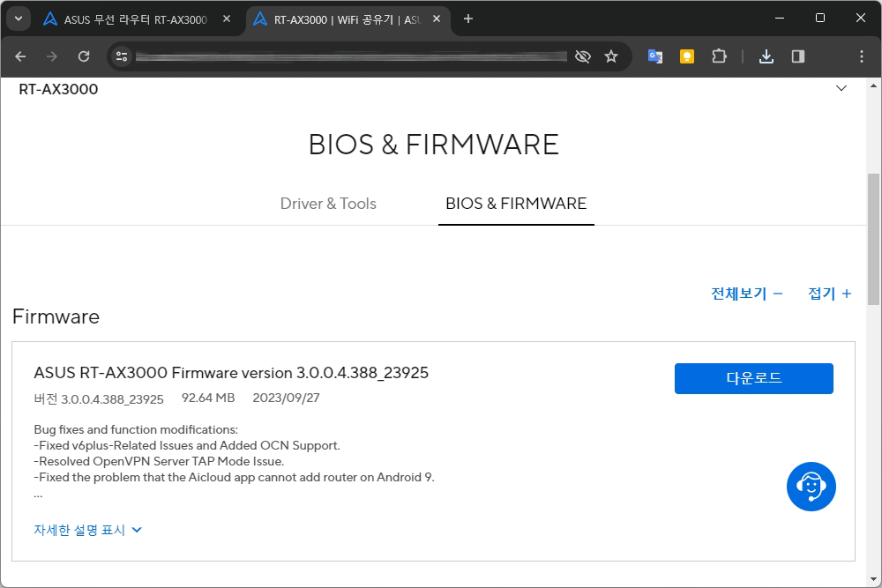The image size is (882, 588).
Task: Bookmark this page with the star icon
Action: coord(611,56)
